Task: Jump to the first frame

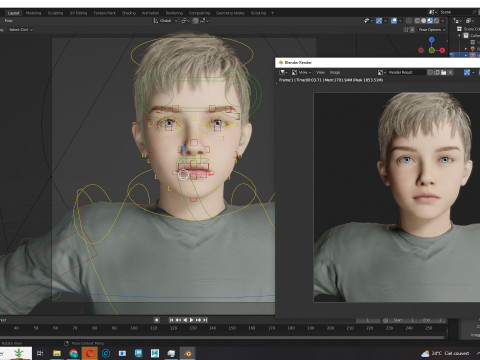Action: pyautogui.click(x=172, y=320)
